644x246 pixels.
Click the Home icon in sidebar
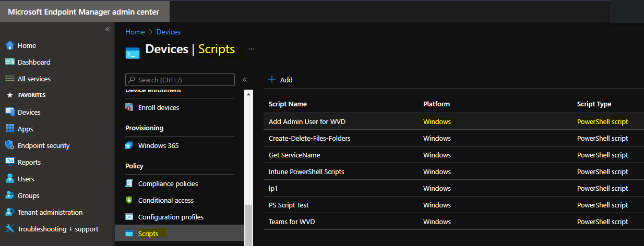click(9, 45)
